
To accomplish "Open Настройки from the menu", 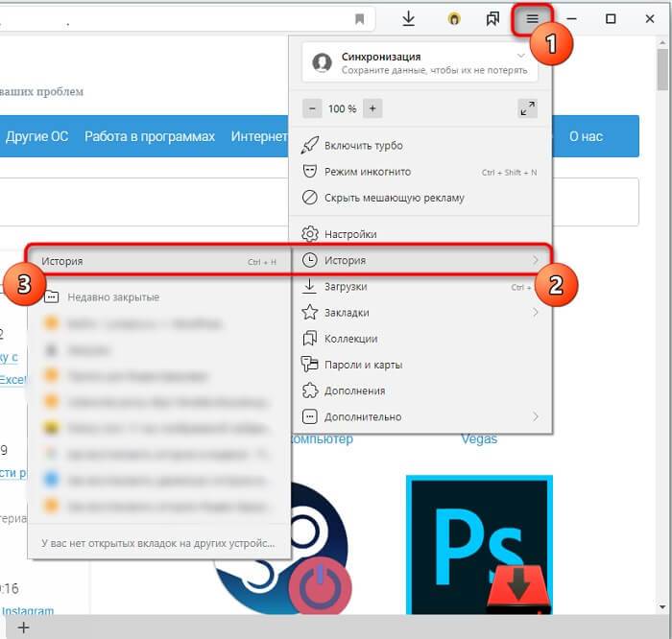I will click(351, 234).
